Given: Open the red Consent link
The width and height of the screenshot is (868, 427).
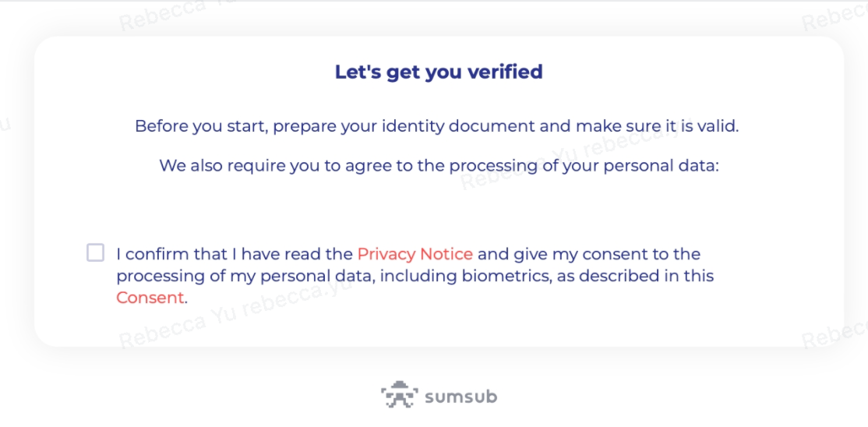Looking at the screenshot, I should click(150, 298).
